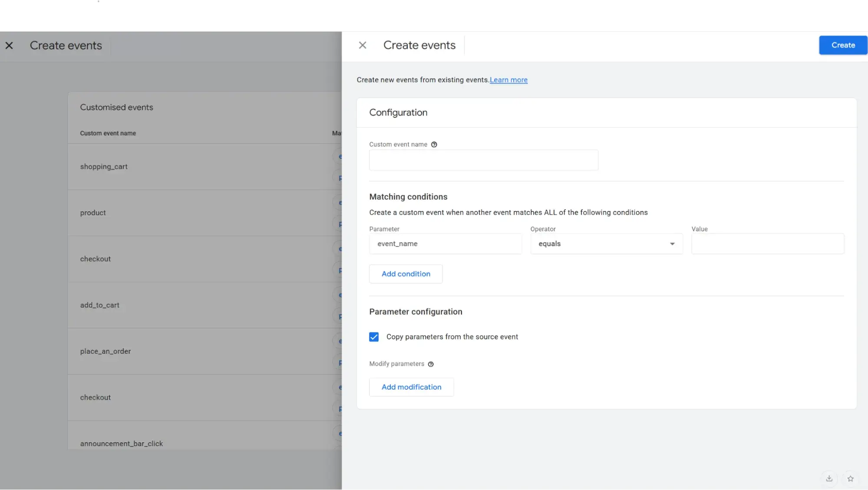868x490 pixels.
Task: Click the Create button to save event
Action: (844, 45)
